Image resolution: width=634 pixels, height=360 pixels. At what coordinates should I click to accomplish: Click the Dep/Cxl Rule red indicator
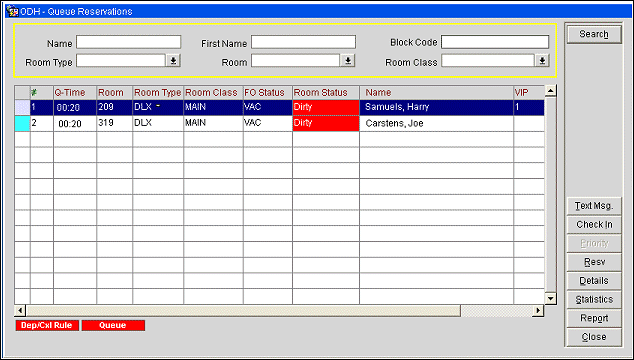47,325
